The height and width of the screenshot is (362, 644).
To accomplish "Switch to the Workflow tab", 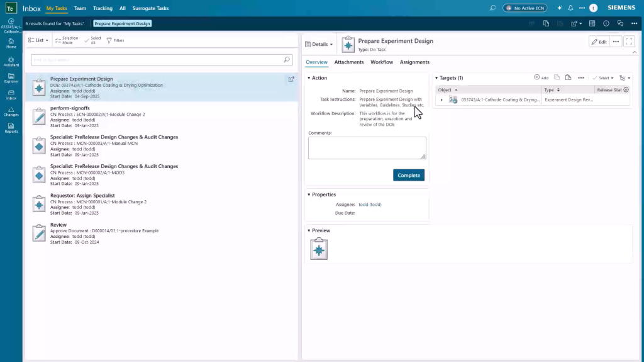I will click(382, 62).
